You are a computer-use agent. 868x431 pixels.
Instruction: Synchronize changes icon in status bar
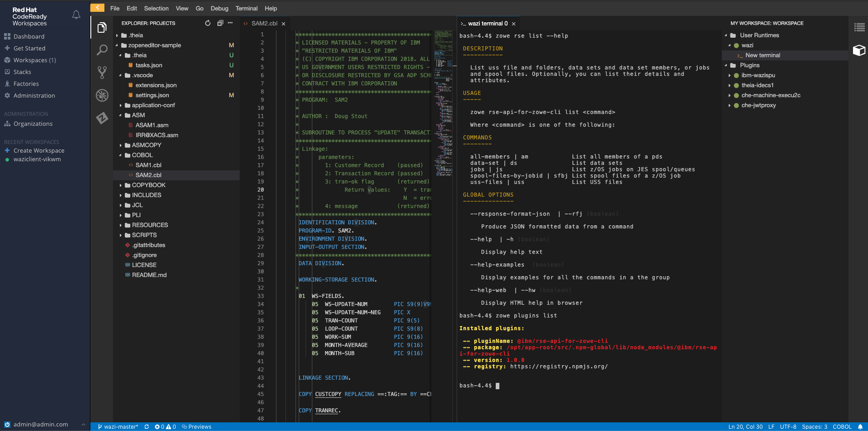pos(147,427)
